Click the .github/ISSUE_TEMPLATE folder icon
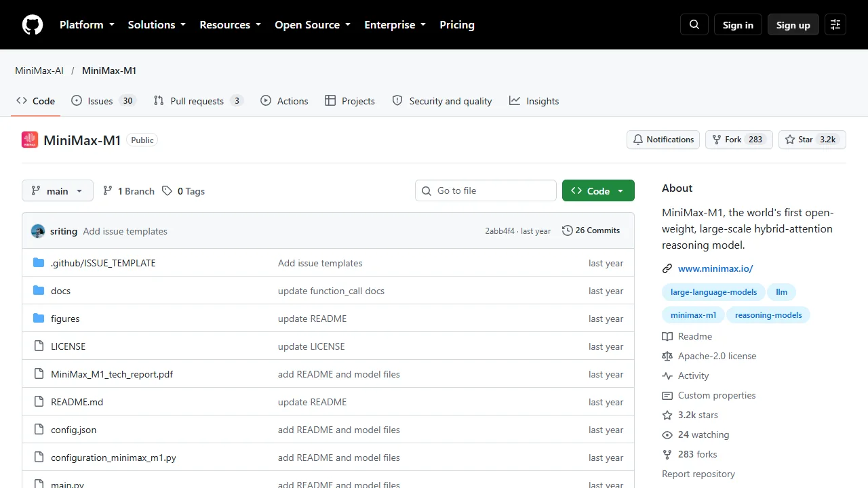868x488 pixels. (x=39, y=263)
